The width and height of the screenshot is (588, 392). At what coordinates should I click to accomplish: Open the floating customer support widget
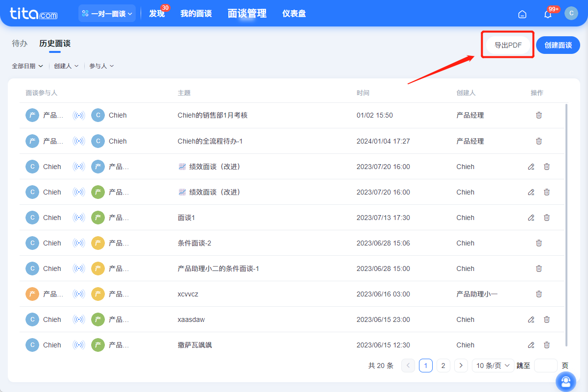coord(566,381)
